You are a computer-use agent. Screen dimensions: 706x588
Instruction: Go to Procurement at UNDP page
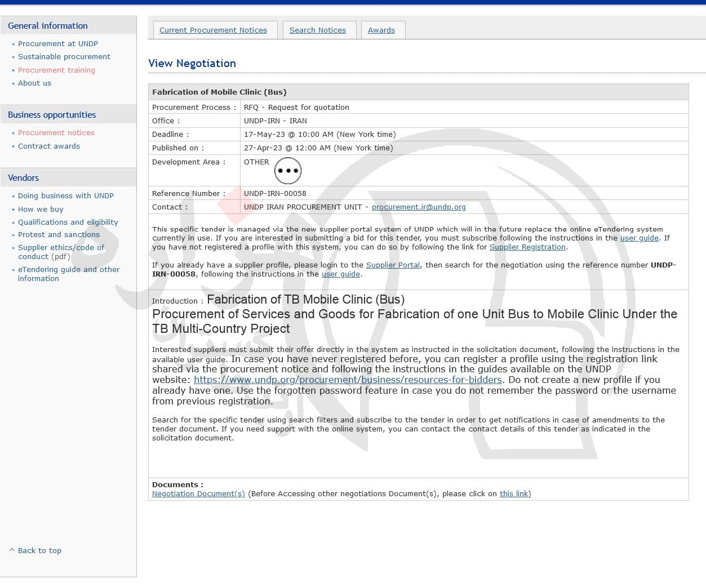[58, 44]
